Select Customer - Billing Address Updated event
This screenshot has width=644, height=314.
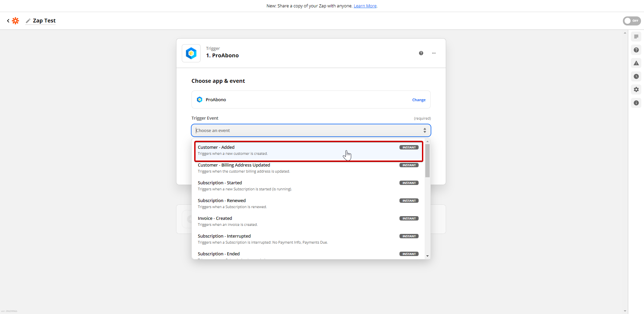tap(309, 168)
